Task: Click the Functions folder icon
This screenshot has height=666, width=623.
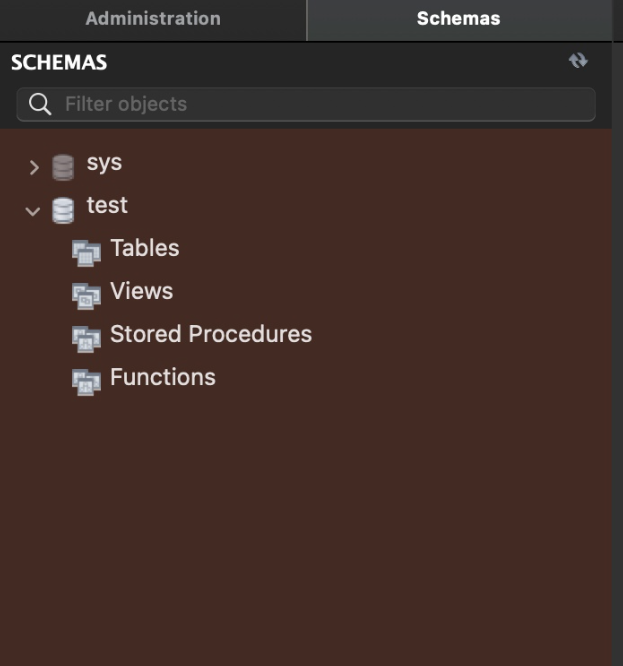Action: click(x=87, y=382)
